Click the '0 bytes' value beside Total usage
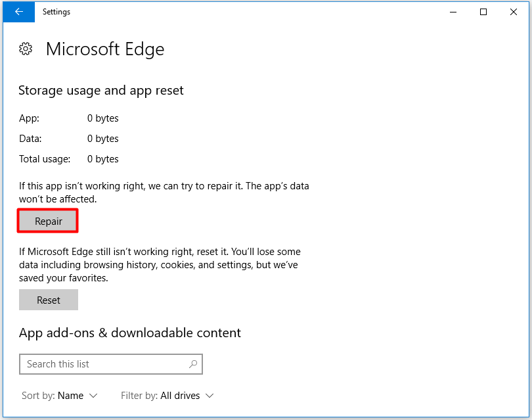The image size is (532, 420). [103, 159]
